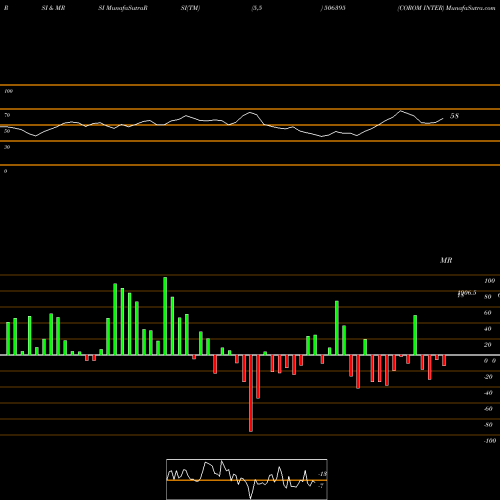Image resolution: width=500 pixels, height=500 pixels.
Task: Click the MR axis label -20
Action: 488,377
